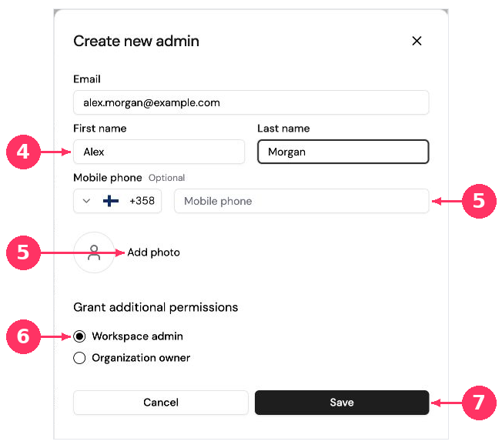Open the +358 country code selector
This screenshot has height=448, width=502.
[x=118, y=201]
